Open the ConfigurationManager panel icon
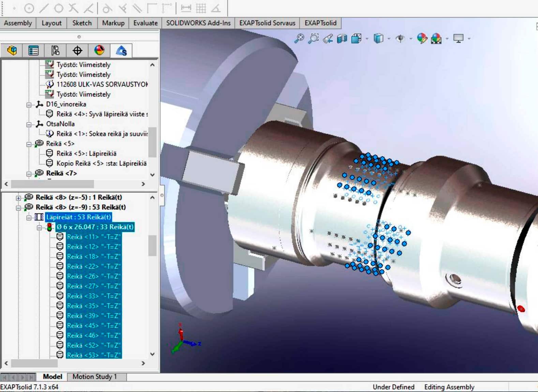 point(55,51)
